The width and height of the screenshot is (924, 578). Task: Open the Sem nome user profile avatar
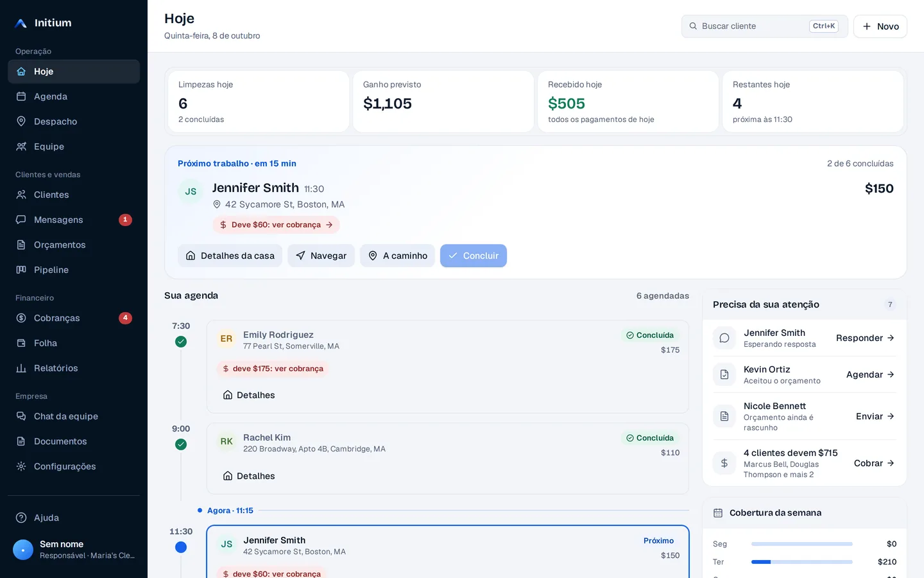click(23, 550)
